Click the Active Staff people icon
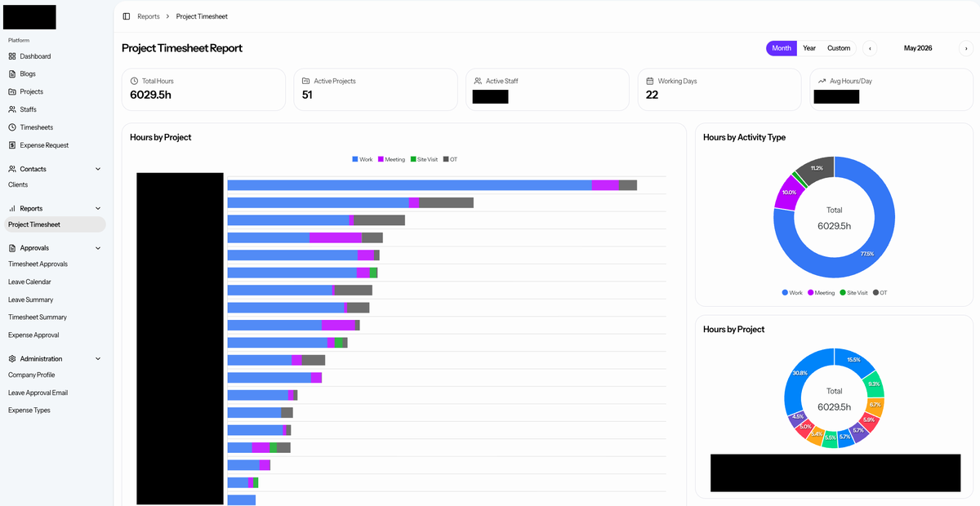 tap(478, 81)
